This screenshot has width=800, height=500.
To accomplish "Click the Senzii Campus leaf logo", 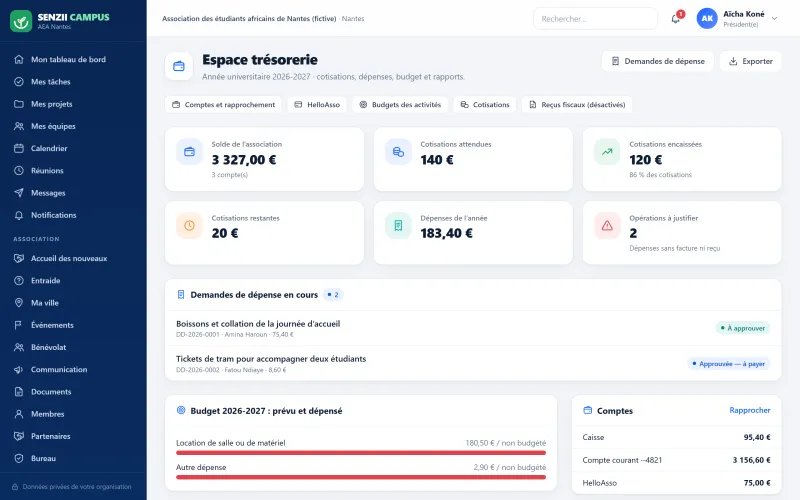I will tap(21, 21).
